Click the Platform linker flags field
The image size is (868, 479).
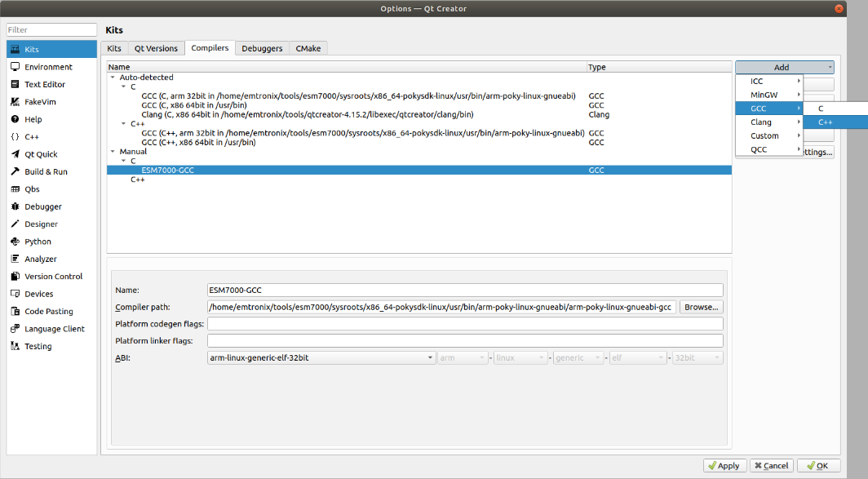465,340
